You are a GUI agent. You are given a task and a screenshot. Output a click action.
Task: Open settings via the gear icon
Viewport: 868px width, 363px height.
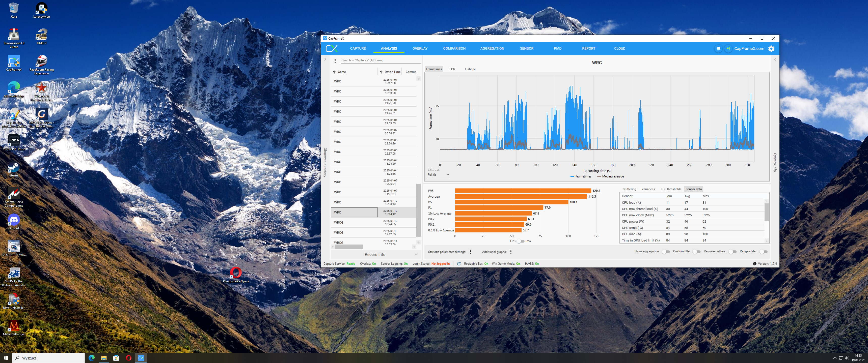(x=771, y=48)
